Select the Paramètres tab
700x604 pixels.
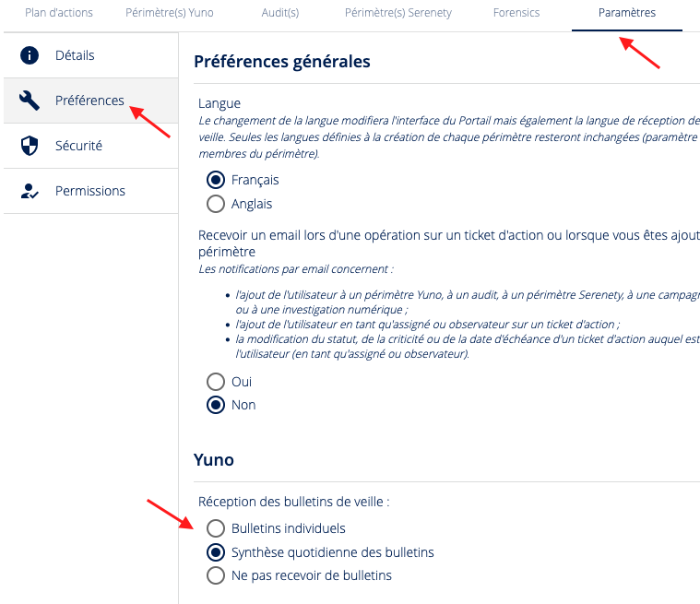click(x=626, y=13)
